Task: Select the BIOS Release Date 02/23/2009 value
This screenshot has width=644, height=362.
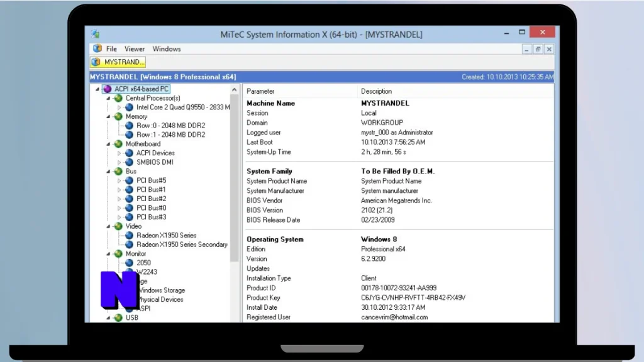Action: pyautogui.click(x=378, y=220)
